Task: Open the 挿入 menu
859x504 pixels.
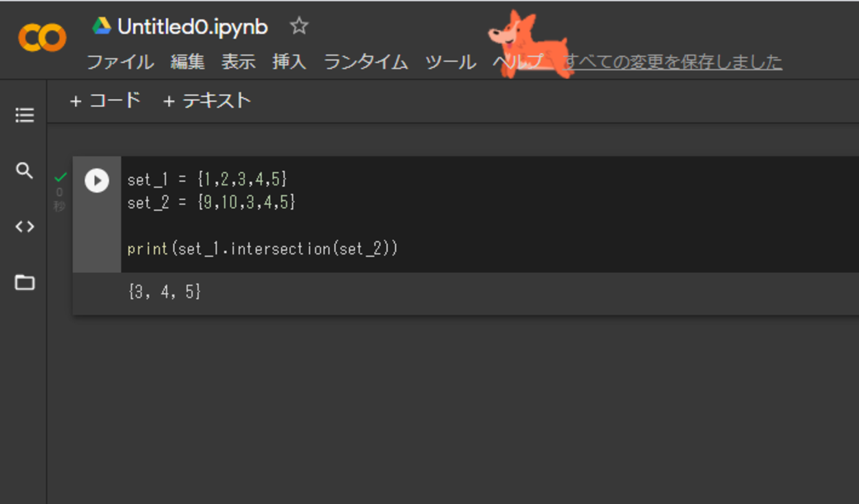Action: click(x=289, y=62)
